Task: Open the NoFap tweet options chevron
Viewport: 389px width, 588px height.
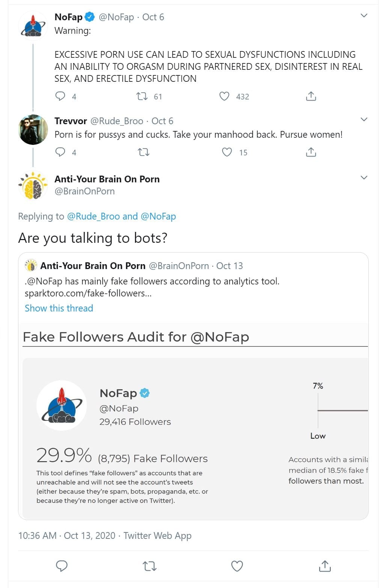Action: [364, 15]
